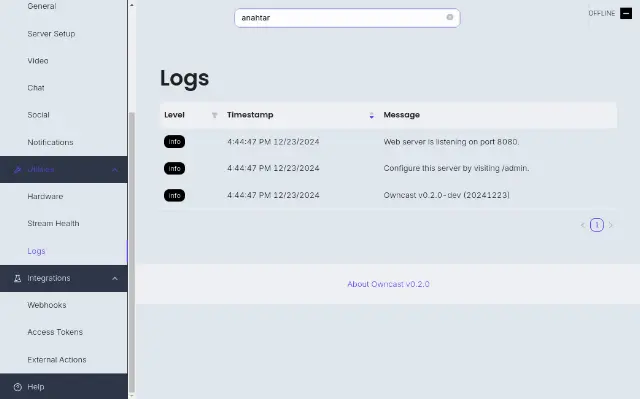This screenshot has height=399, width=640.
Task: Click the Integrations flask icon
Action: (x=17, y=278)
